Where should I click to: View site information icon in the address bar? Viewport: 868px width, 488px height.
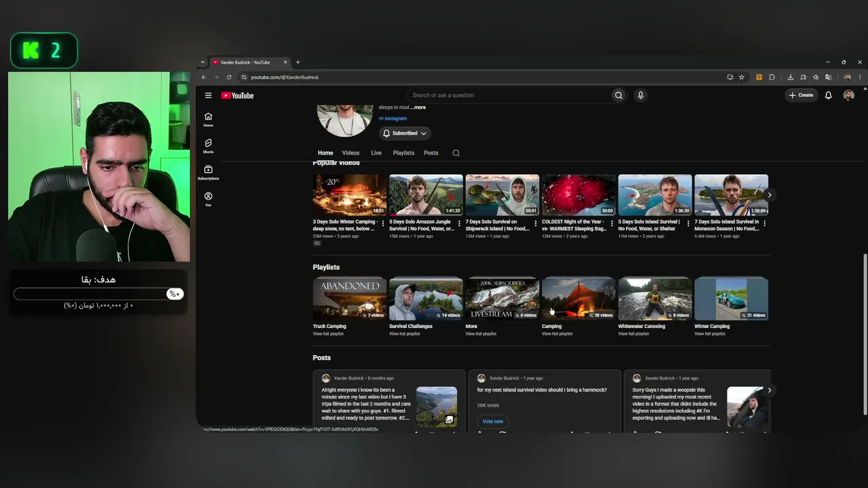(244, 77)
